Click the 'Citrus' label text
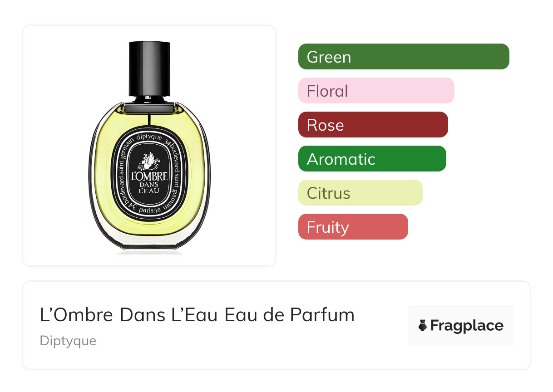This screenshot has width=553, height=392. pyautogui.click(x=329, y=194)
